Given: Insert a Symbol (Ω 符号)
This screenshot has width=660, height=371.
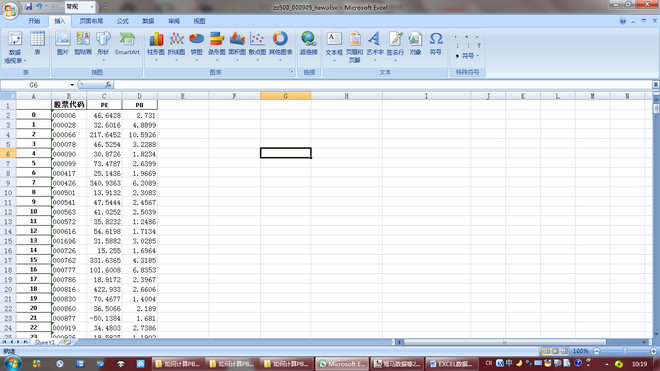Looking at the screenshot, I should [x=436, y=43].
